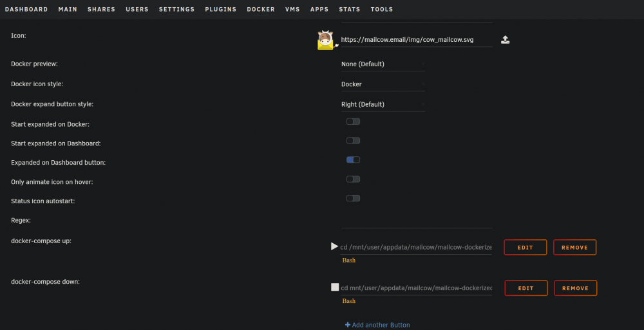
Task: Click the 'Docker icon style:' label
Action: pos(37,84)
